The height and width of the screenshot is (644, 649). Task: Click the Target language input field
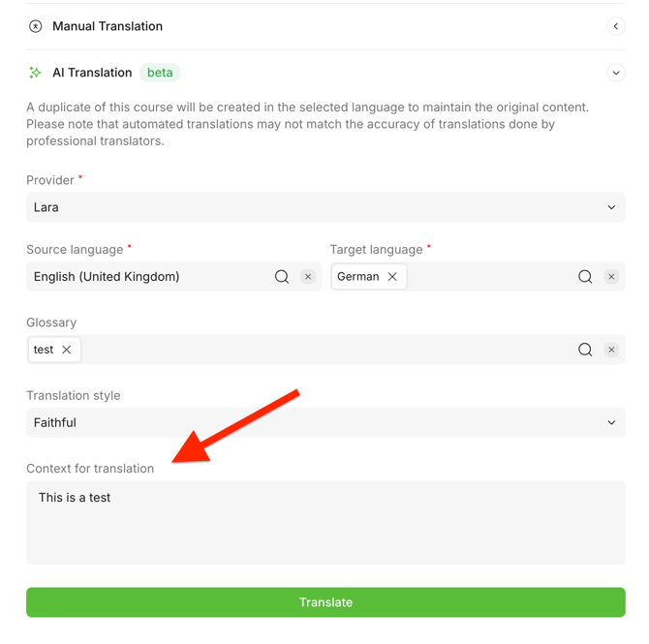click(489, 277)
